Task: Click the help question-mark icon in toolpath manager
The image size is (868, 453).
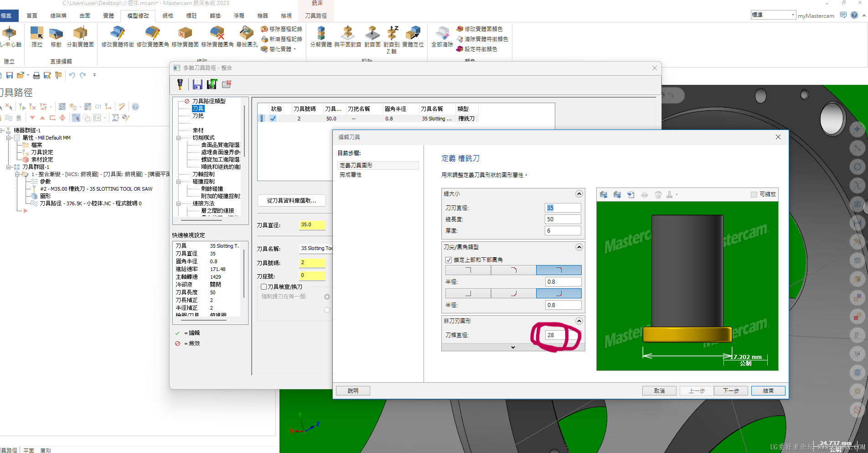Action: point(135,107)
